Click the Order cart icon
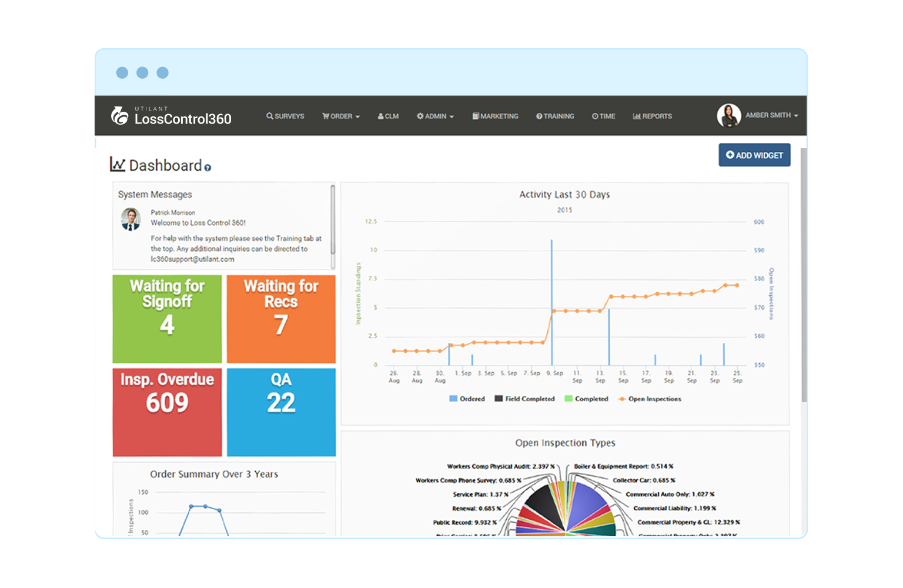Viewport: 903px width, 588px height. click(325, 116)
